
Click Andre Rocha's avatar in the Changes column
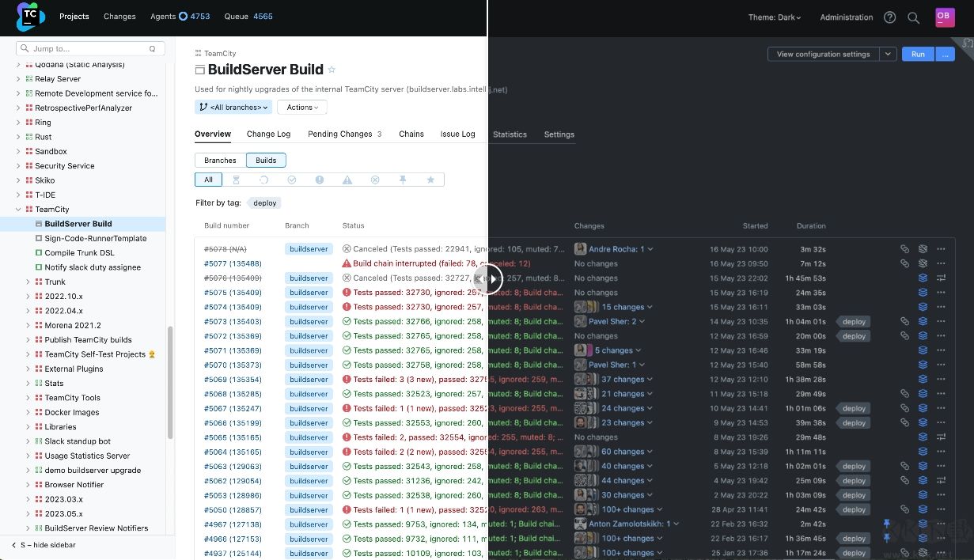coord(580,249)
